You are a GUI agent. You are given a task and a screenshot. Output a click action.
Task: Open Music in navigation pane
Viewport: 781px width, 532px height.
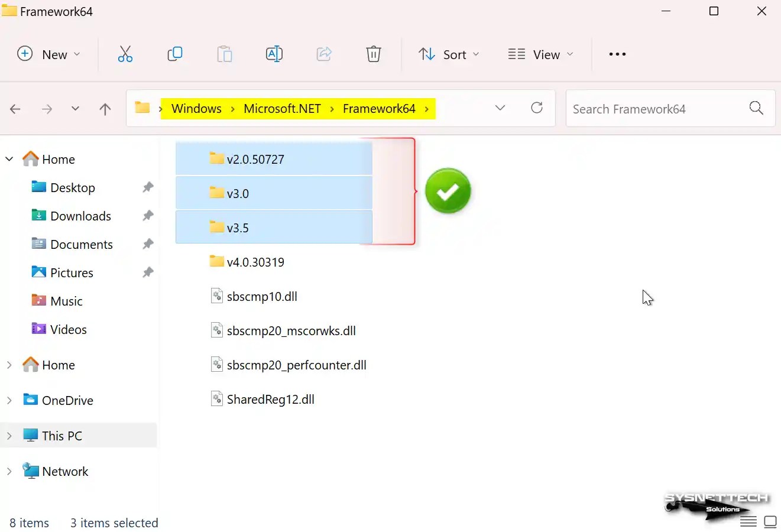pyautogui.click(x=66, y=301)
